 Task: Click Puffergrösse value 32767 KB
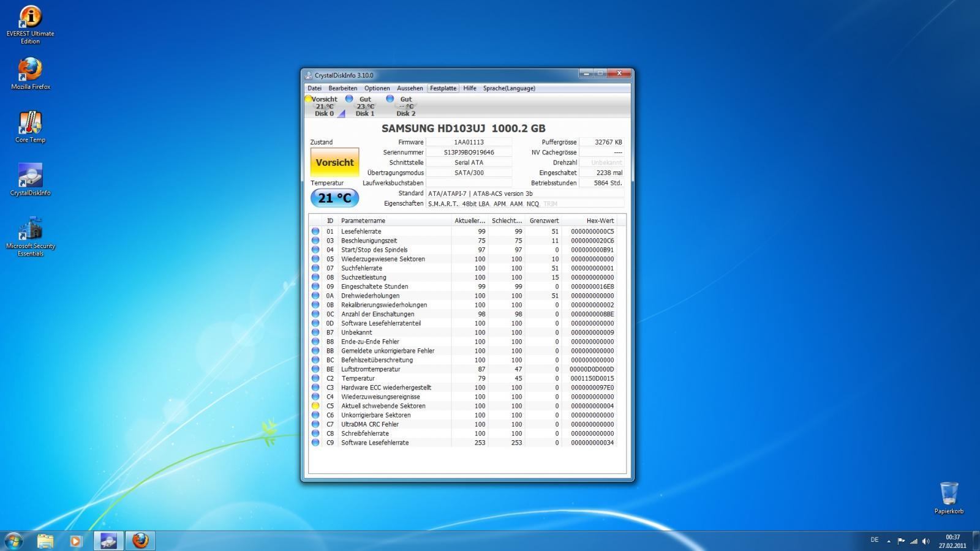(x=602, y=142)
